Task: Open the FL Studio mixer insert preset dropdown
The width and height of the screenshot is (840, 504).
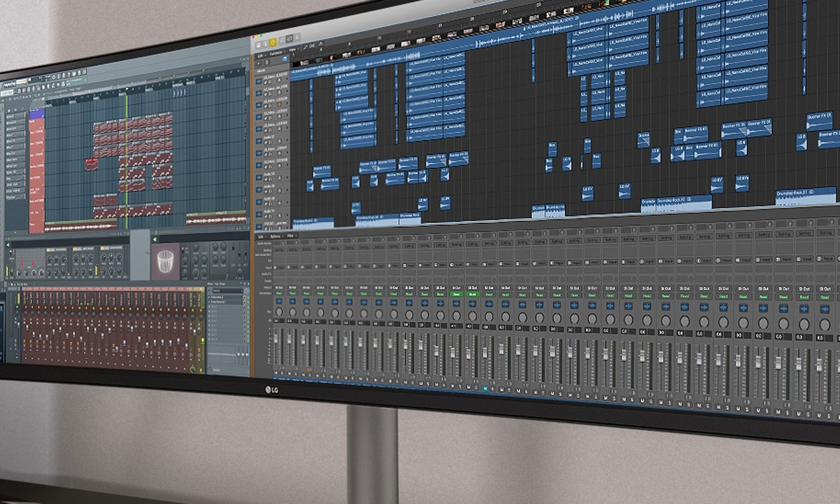Action: point(226,291)
